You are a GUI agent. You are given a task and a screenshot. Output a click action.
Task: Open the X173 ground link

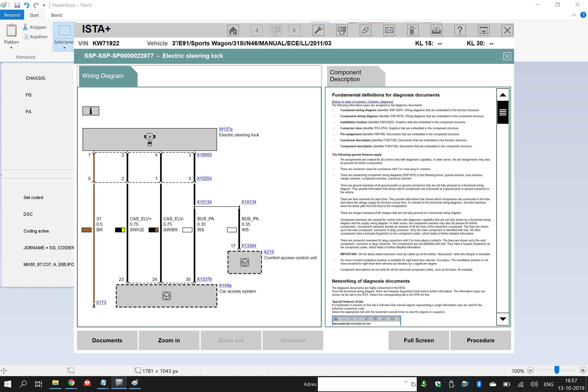[x=101, y=303]
